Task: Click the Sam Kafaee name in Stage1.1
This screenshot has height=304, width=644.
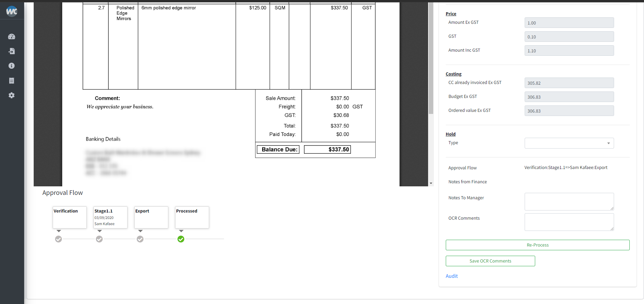Action: (x=104, y=224)
